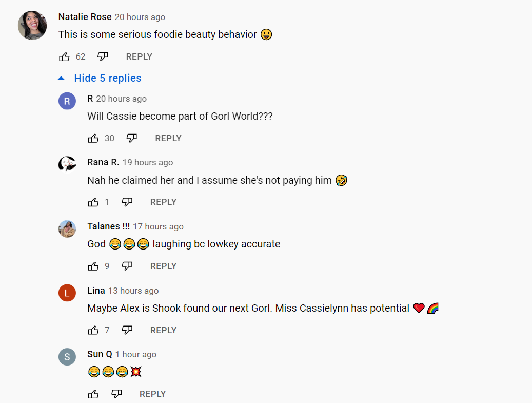The height and width of the screenshot is (403, 532).
Task: Dislike Rana R.'s reply
Action: (x=127, y=202)
